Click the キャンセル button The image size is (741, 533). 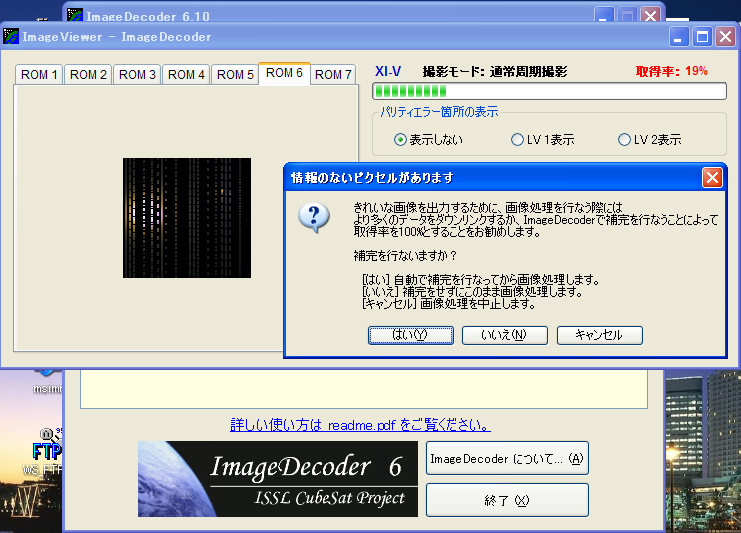coord(600,335)
